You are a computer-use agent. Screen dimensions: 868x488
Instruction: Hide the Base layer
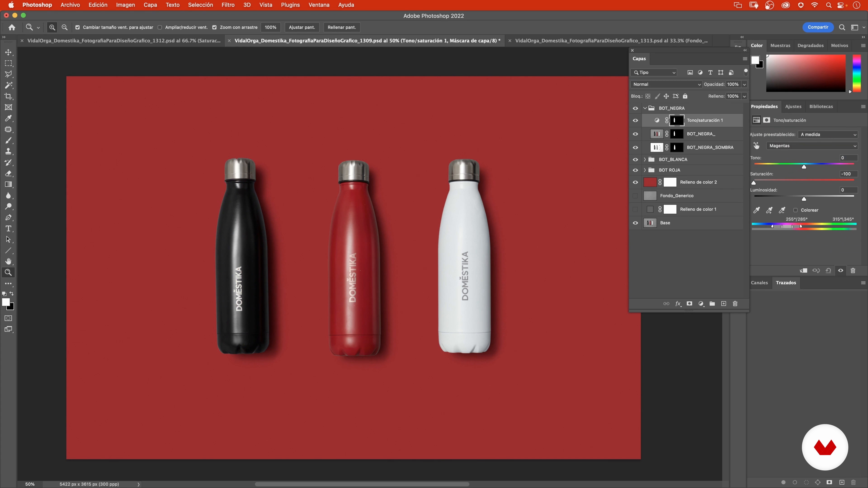tap(635, 223)
